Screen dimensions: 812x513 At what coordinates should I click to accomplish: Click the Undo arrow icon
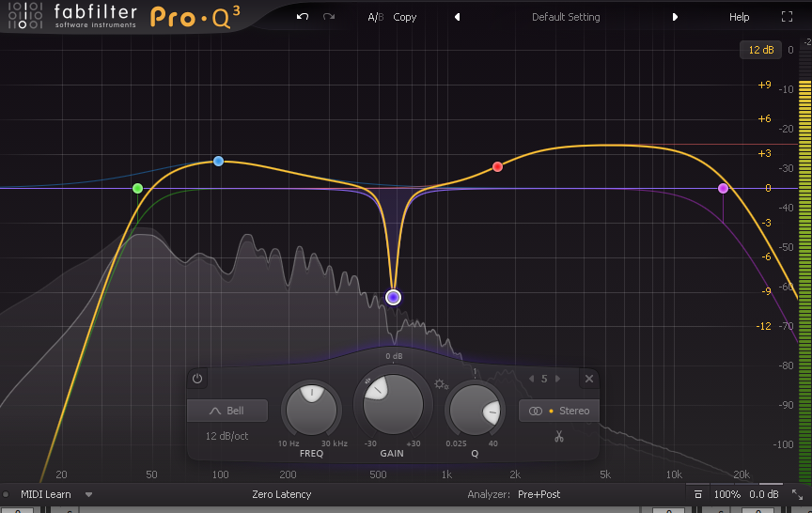click(x=303, y=17)
